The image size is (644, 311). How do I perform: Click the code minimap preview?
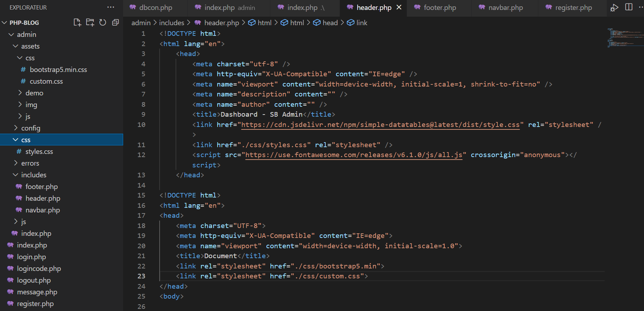[x=625, y=38]
